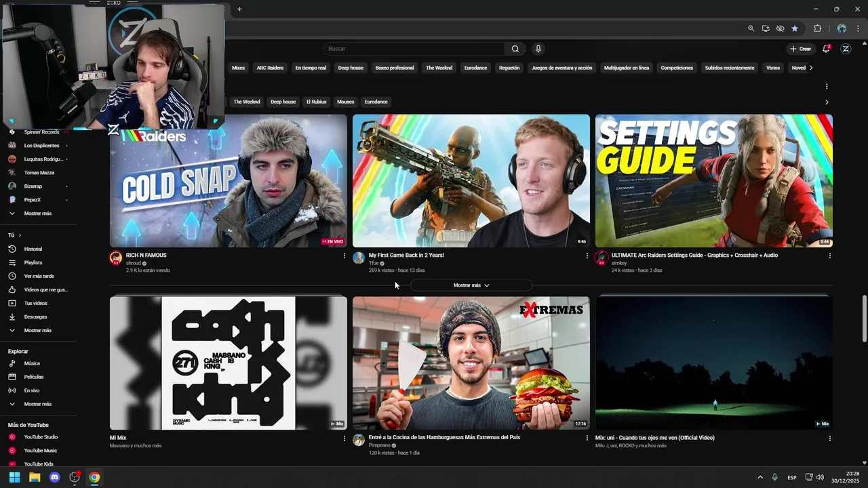Toggle the crossed-eye icon in address bar
868x488 pixels.
pos(780,28)
